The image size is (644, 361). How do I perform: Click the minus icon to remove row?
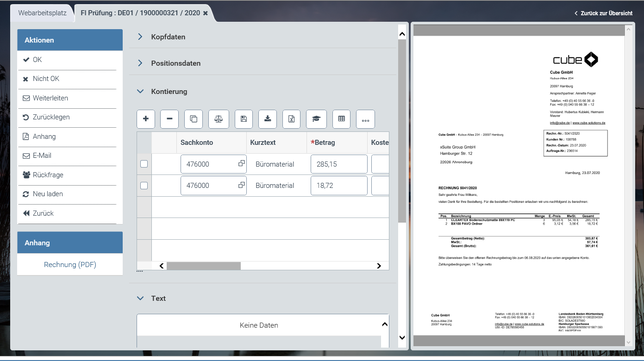pos(169,119)
